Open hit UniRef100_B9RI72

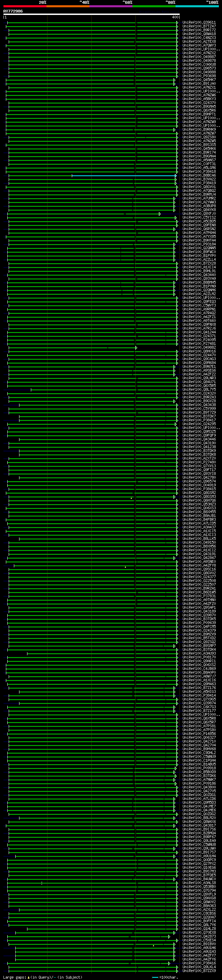click(199, 30)
